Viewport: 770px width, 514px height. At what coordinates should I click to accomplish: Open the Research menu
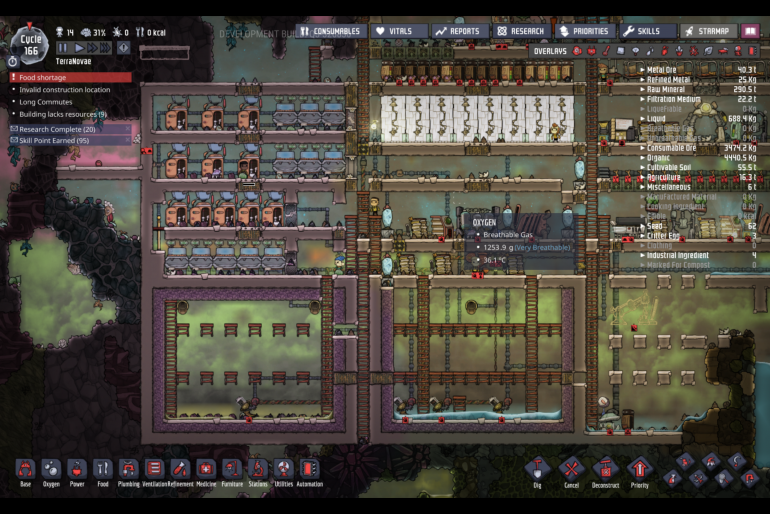coord(522,31)
